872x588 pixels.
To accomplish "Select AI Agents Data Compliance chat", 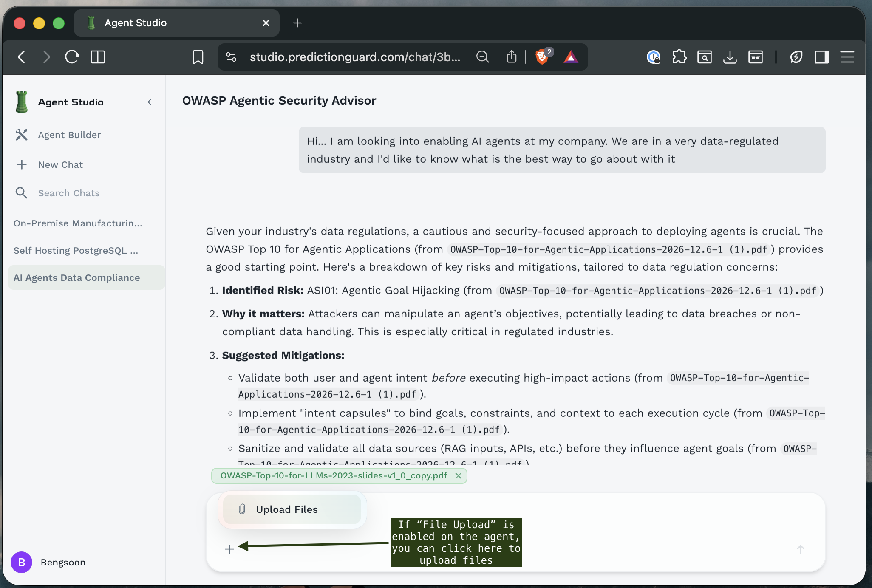I will point(77,278).
